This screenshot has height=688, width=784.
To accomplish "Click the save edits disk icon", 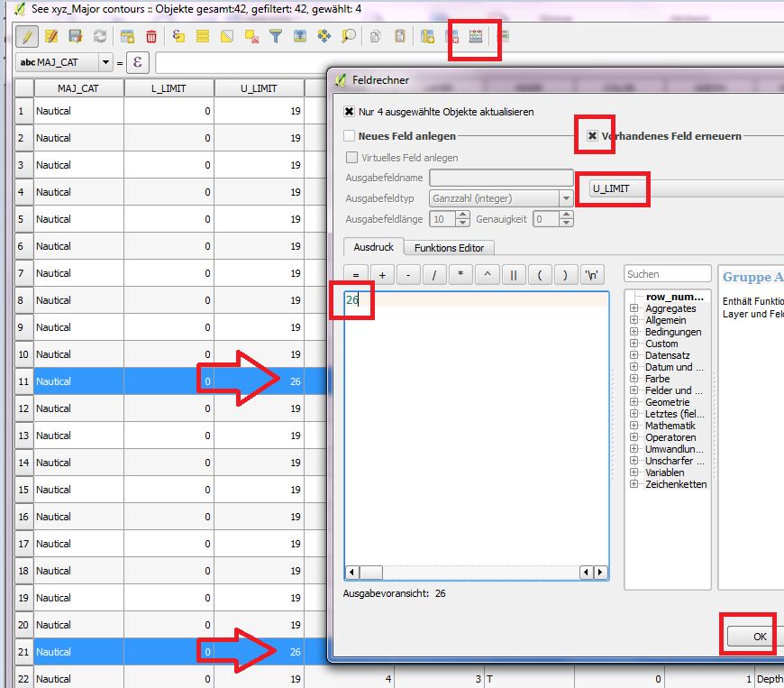I will (75, 36).
